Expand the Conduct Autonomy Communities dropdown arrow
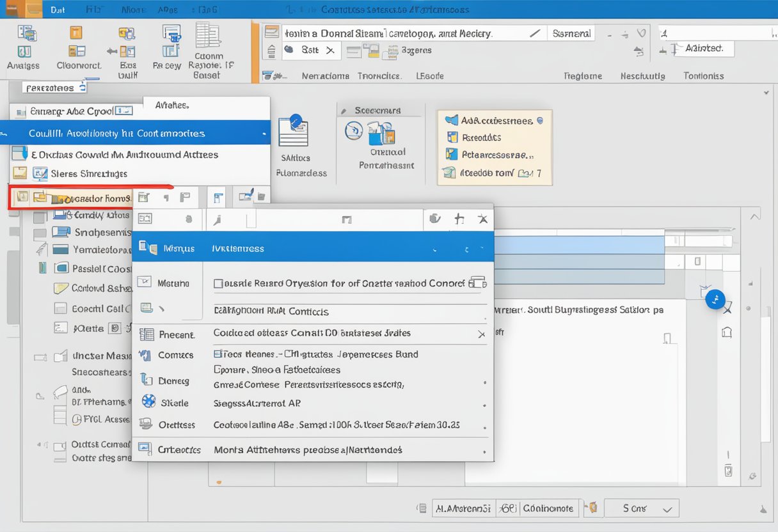Screen dimensions: 778x532 (x=262, y=133)
